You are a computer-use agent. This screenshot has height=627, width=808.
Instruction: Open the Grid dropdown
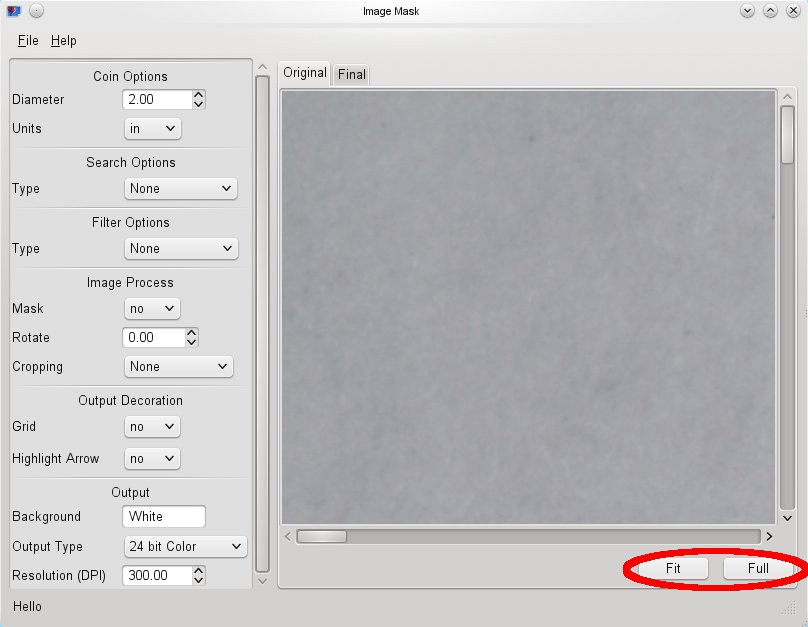click(152, 427)
